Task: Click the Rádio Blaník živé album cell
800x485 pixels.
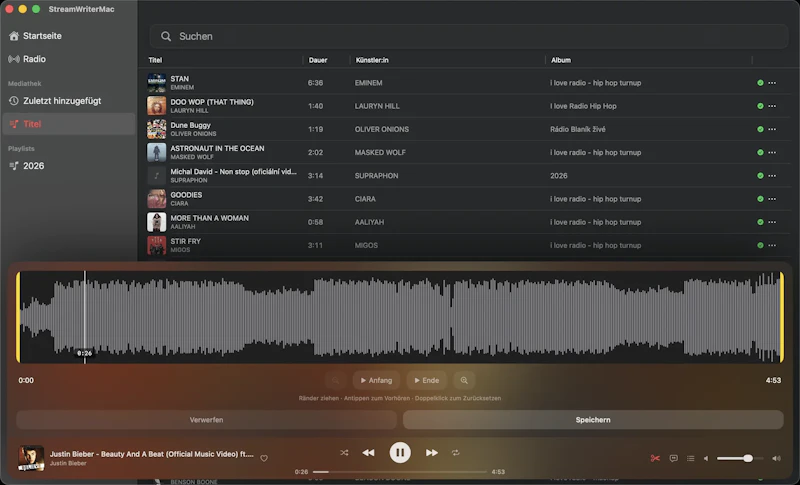Action: (578, 129)
